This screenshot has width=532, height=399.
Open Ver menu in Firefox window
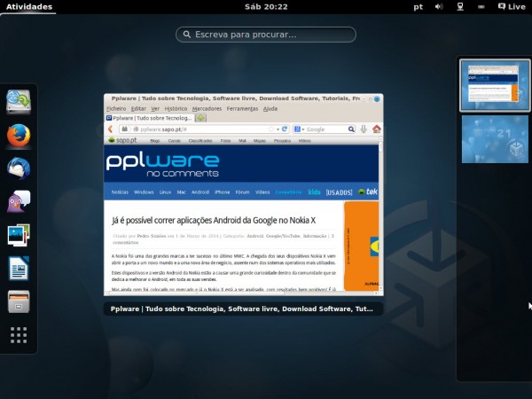(x=155, y=108)
